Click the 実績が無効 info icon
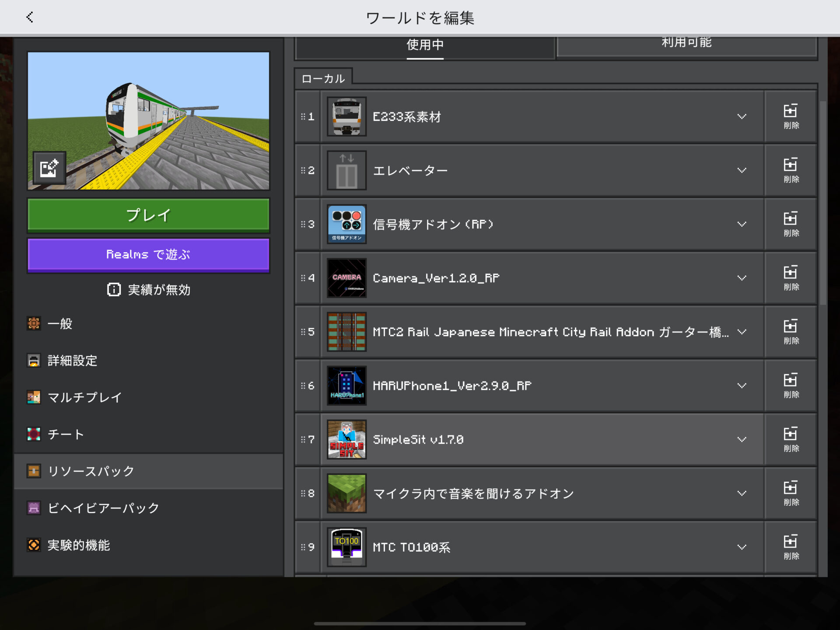Screen dimensions: 840x630 (x=114, y=289)
